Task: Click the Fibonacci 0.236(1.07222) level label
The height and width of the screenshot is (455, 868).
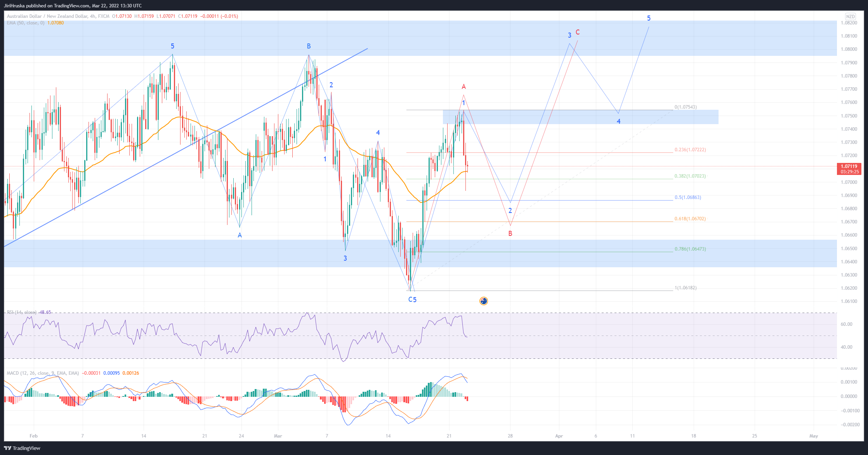Action: point(690,150)
